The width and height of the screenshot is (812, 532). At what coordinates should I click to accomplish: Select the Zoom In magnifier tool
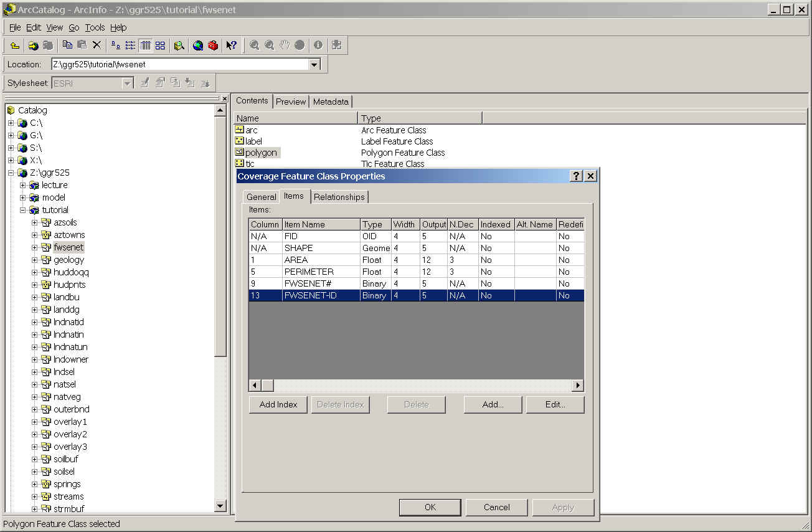click(254, 45)
